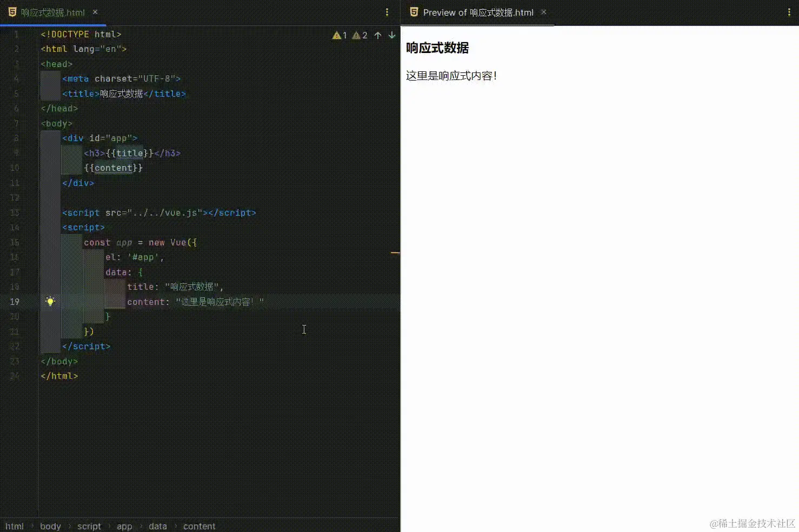Click the <!DOCTYPE html> line of code
The width and height of the screenshot is (799, 532).
(81, 34)
